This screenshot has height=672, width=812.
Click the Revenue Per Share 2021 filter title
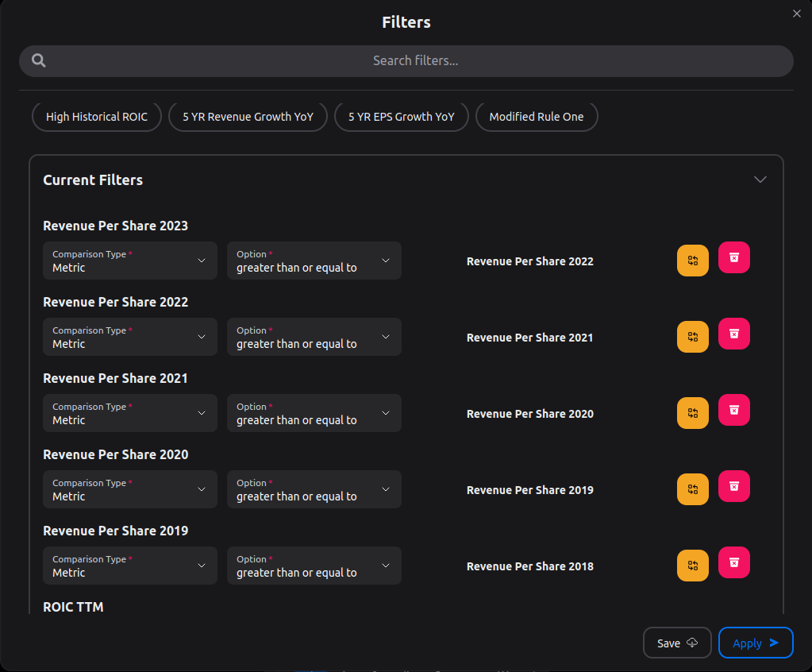[x=115, y=378]
